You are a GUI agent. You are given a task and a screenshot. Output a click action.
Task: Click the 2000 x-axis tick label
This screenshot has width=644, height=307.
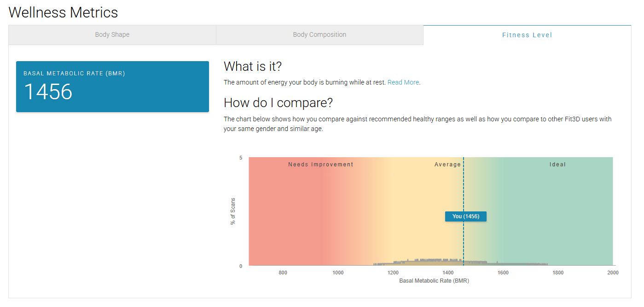pos(613,273)
